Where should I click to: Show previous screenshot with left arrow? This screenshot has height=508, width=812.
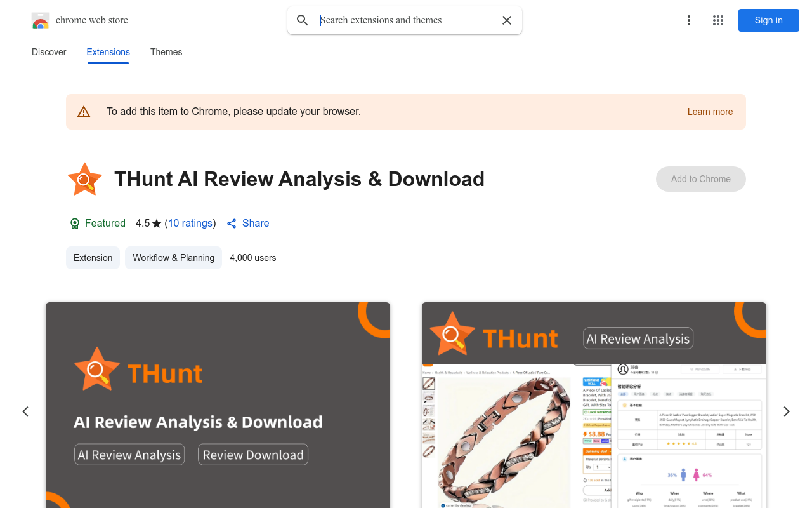tap(25, 411)
